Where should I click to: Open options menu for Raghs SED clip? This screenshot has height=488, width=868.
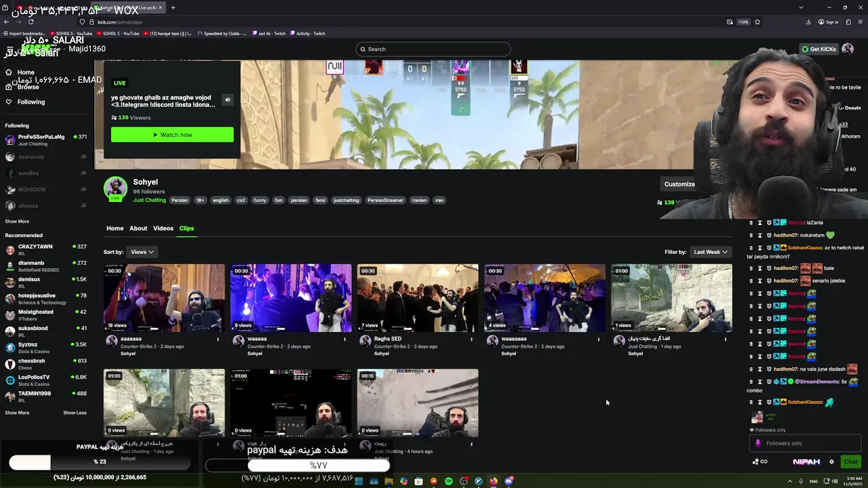[471, 339]
